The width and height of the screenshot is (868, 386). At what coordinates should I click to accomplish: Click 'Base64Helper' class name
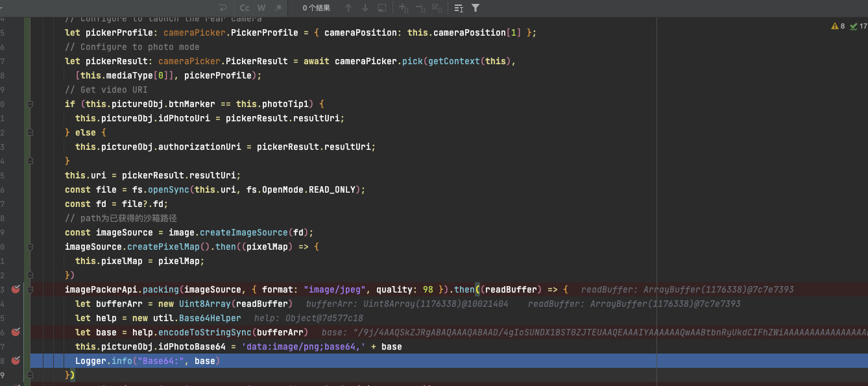pos(210,318)
